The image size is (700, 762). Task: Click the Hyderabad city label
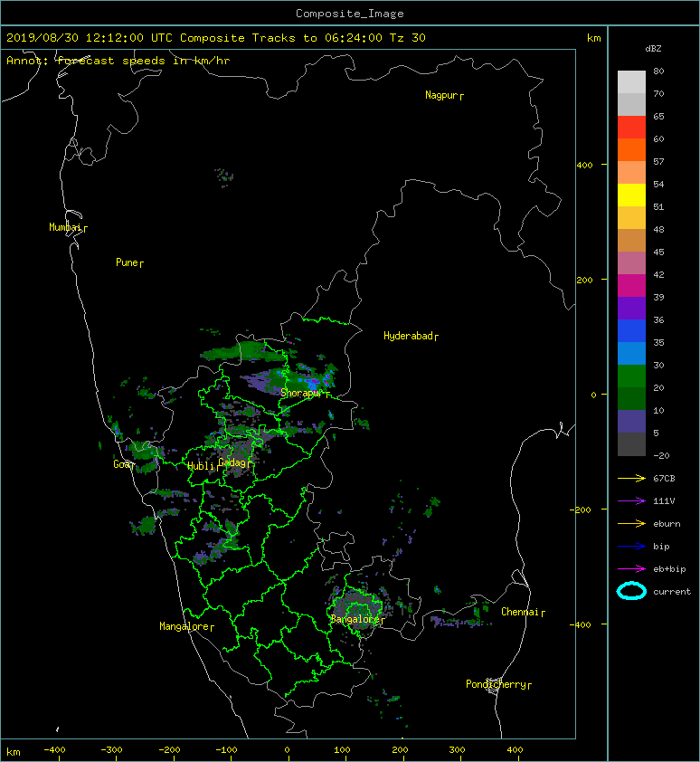click(x=408, y=336)
